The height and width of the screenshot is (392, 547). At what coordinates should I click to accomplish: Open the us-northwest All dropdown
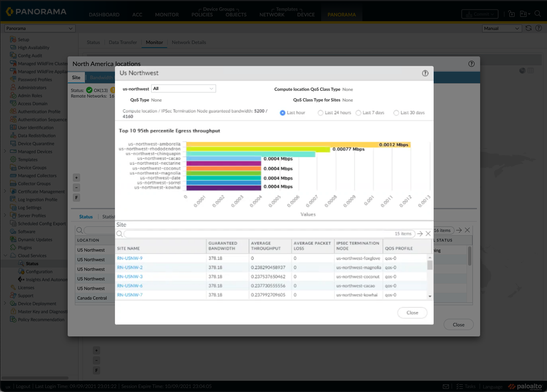pos(183,89)
